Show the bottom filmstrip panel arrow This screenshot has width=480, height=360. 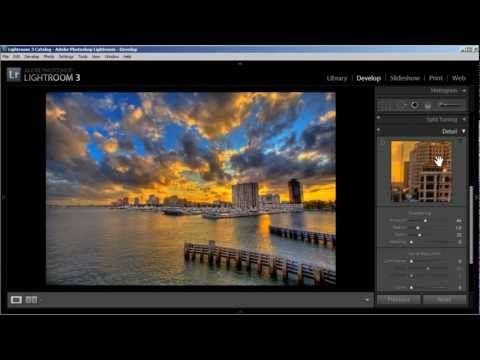click(x=240, y=311)
